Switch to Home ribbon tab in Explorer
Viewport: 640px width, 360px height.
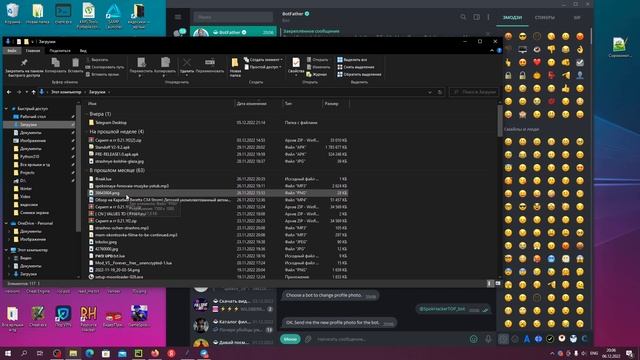(33, 51)
